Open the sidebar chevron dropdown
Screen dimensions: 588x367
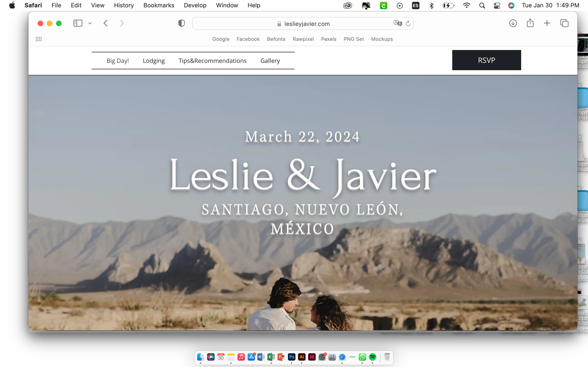point(90,23)
